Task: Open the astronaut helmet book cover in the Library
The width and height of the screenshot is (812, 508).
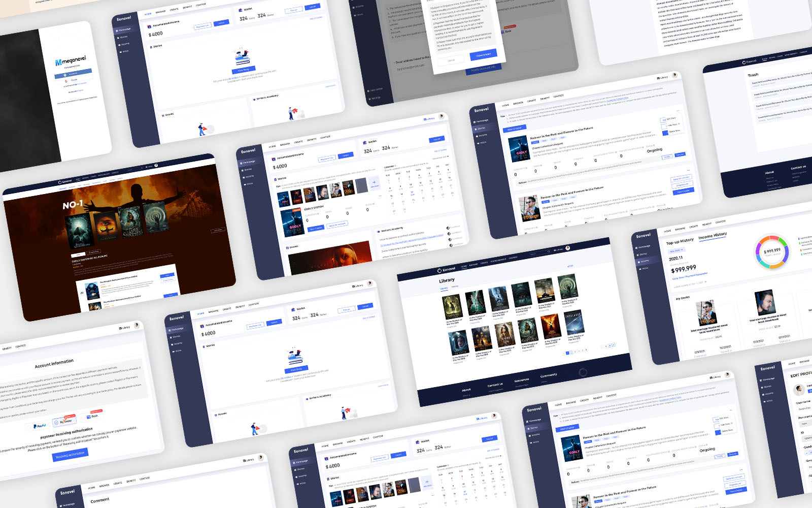Action: point(458,343)
